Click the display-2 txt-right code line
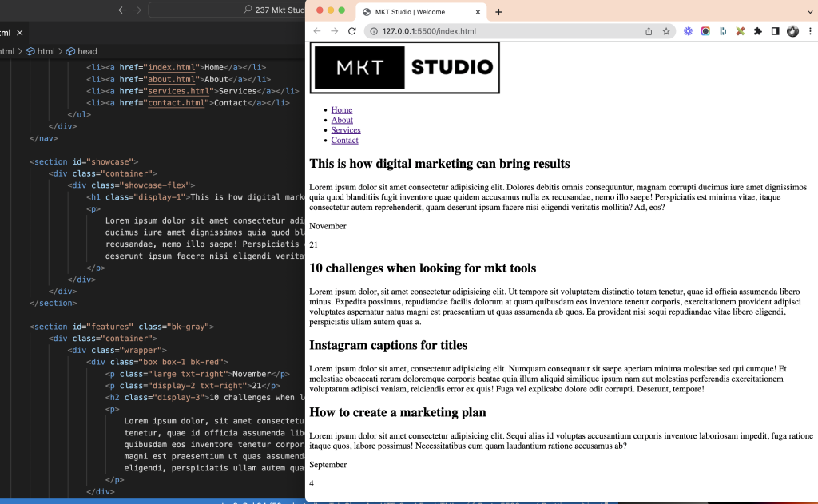 click(x=193, y=386)
